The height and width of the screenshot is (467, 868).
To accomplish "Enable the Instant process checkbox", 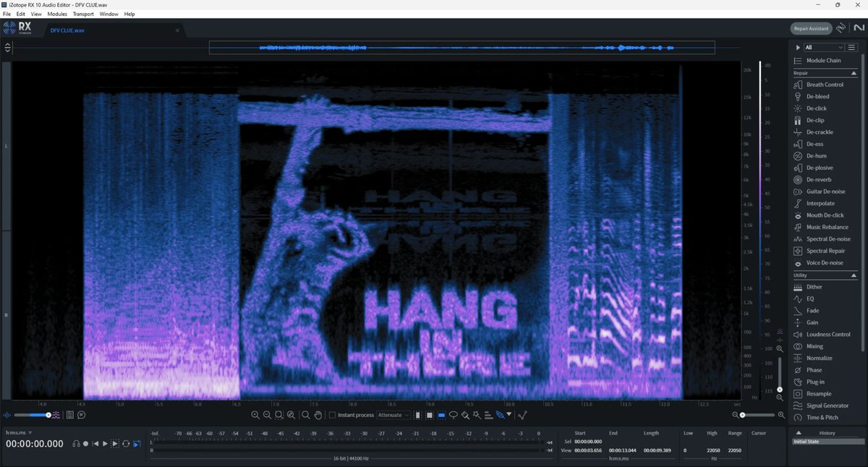I will pos(332,415).
